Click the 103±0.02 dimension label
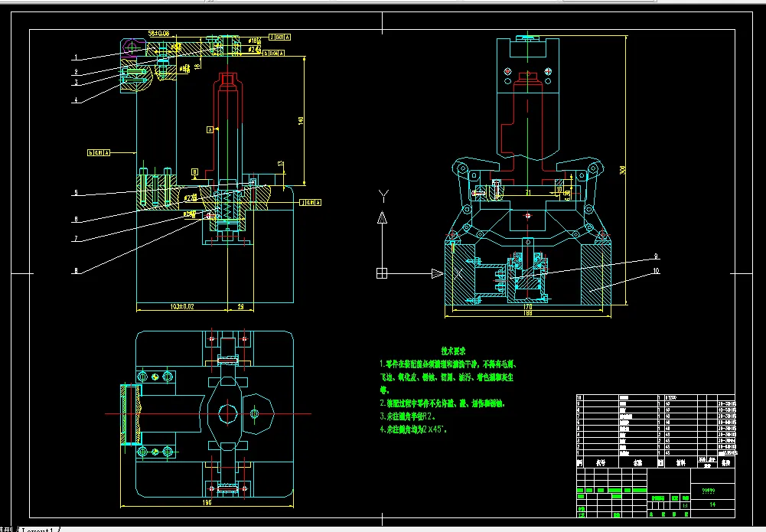This screenshot has height=532, width=766. pos(181,307)
